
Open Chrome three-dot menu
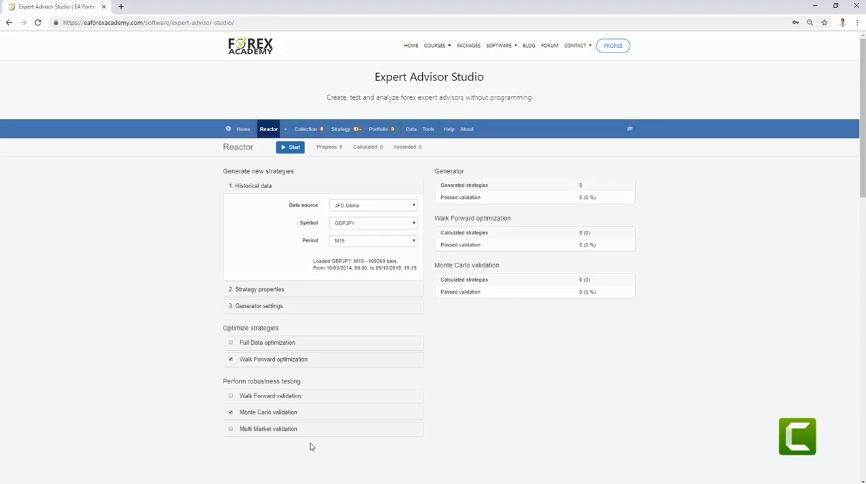coord(857,23)
